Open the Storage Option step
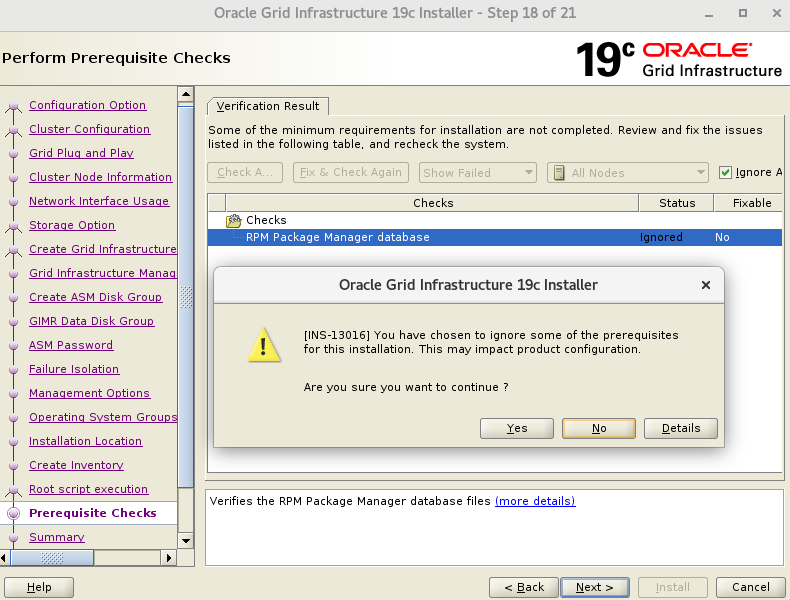 pyautogui.click(x=72, y=225)
